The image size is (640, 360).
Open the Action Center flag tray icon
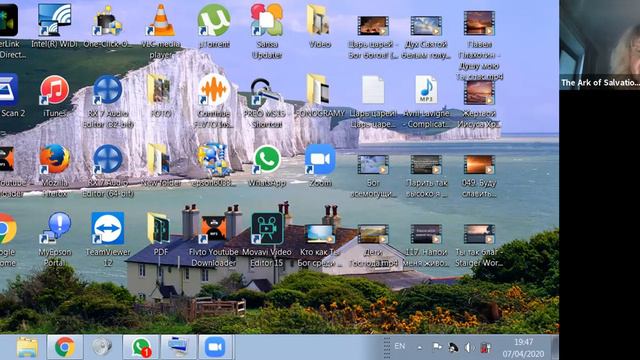coord(437,347)
